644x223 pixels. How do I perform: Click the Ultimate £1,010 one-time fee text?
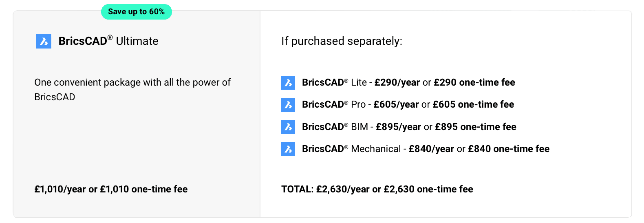click(144, 189)
